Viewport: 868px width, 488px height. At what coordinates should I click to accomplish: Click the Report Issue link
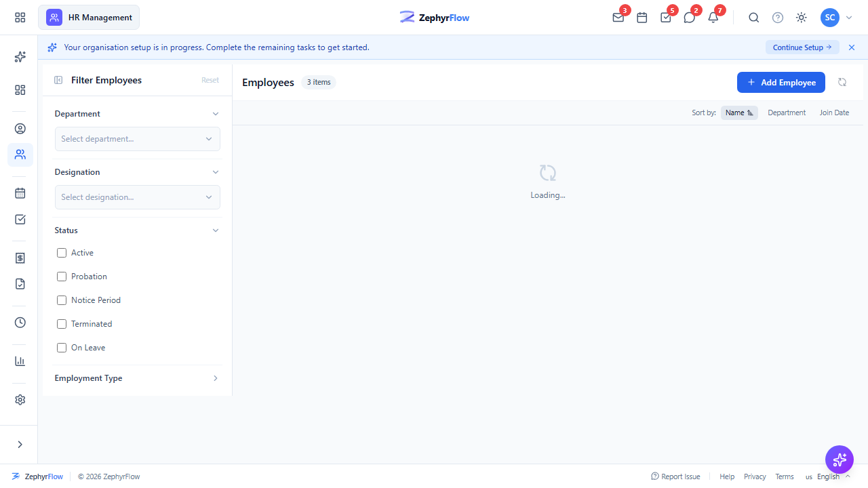[675, 476]
